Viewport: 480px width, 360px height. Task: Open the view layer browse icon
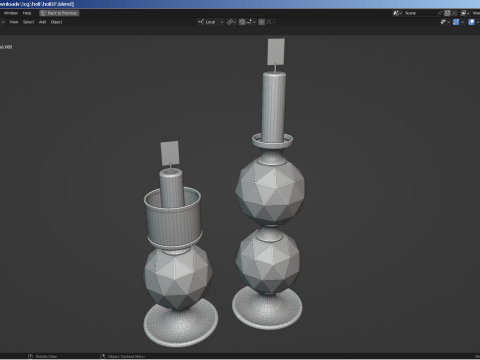coord(465,13)
